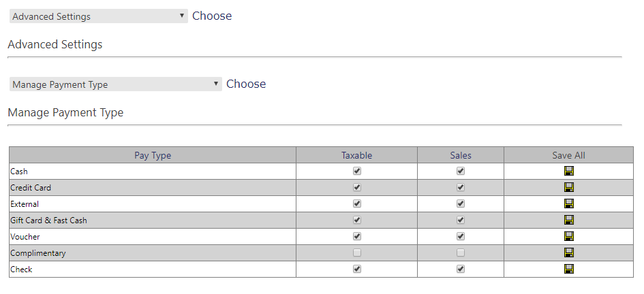This screenshot has width=644, height=294.
Task: Save the Check payment type row
Action: 569,269
